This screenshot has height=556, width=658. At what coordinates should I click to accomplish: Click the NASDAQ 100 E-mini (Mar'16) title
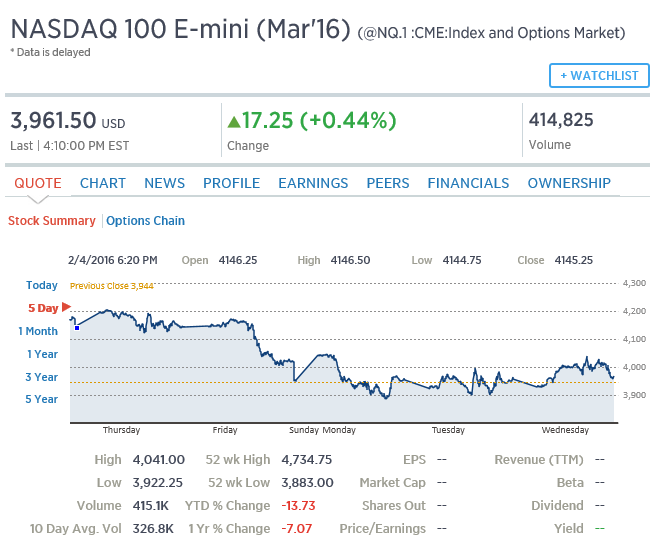pos(180,29)
